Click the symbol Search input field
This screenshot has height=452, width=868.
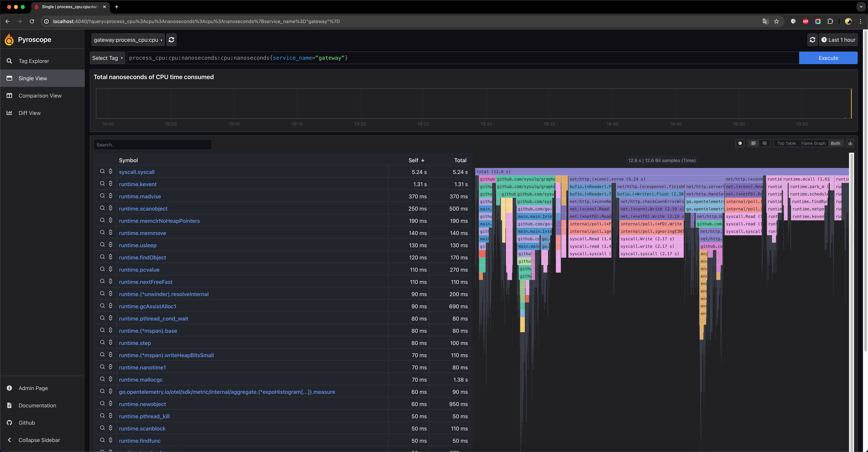tap(153, 145)
